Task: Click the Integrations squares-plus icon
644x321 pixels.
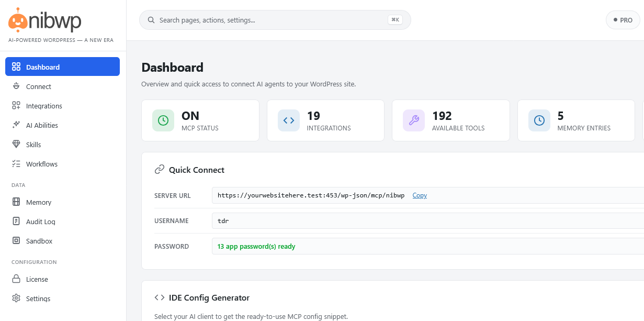Action: tap(16, 106)
